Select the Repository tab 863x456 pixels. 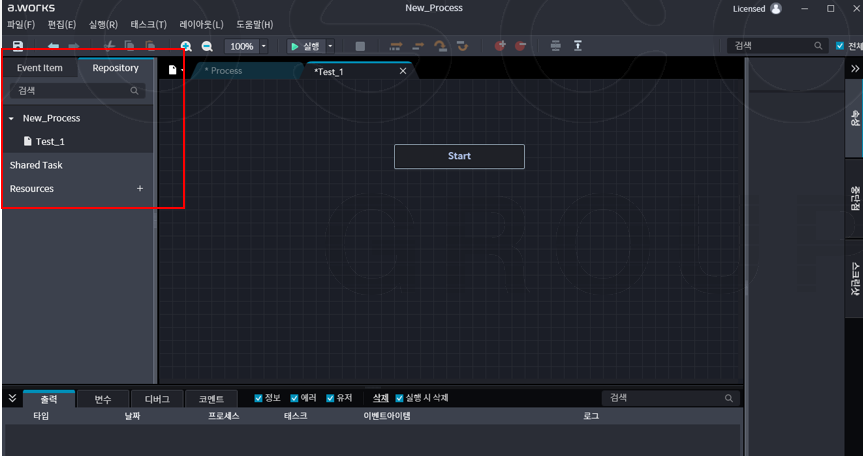(116, 68)
